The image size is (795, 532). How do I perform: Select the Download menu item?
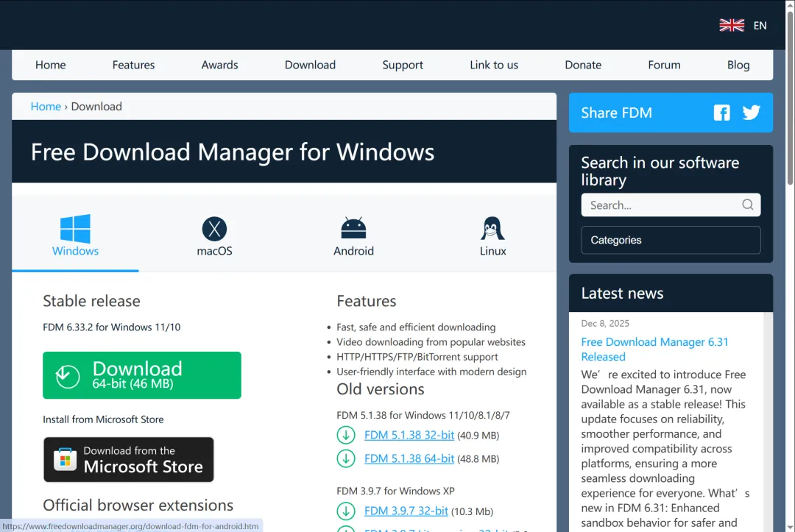click(x=310, y=65)
